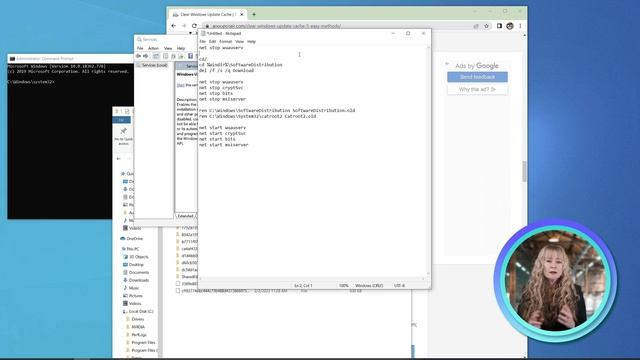The width and height of the screenshot is (640, 360).
Task: Open Services Help menu
Action: pyautogui.click(x=181, y=48)
